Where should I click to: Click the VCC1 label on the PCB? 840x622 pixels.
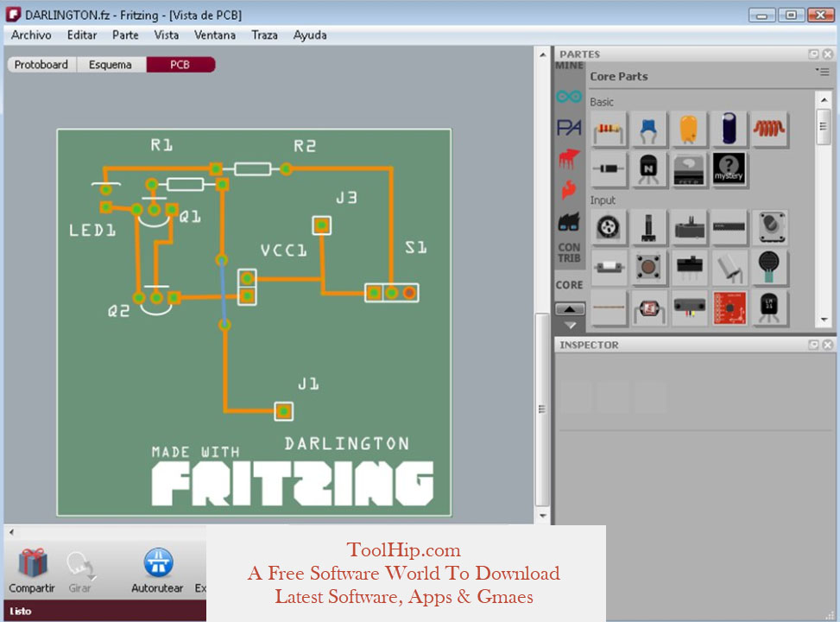[283, 251]
